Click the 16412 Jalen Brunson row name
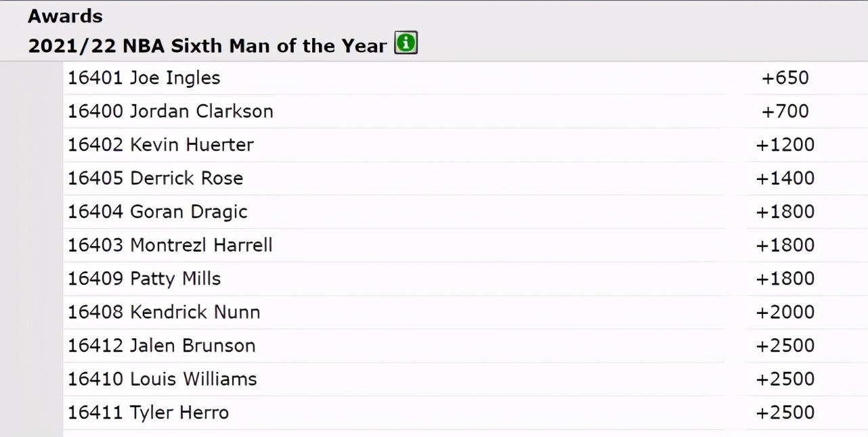This screenshot has width=868, height=437. [x=162, y=346]
